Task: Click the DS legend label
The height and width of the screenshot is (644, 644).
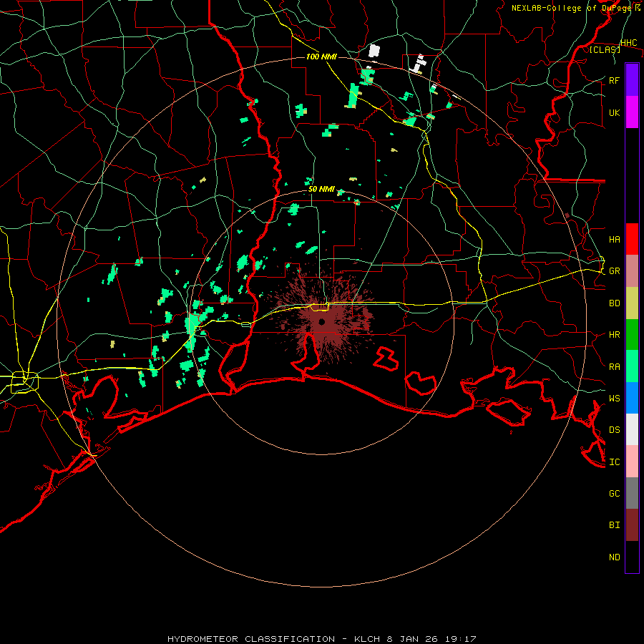Action: click(x=614, y=430)
